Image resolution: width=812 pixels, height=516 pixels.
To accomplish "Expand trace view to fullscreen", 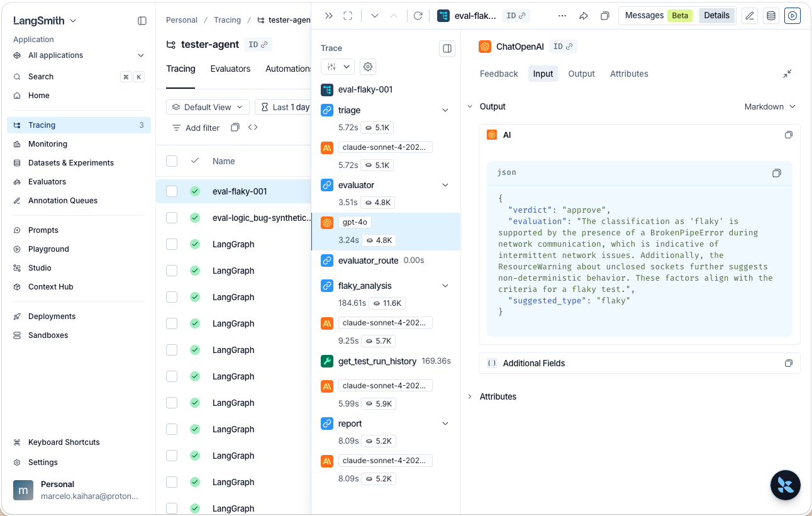I will coord(348,16).
